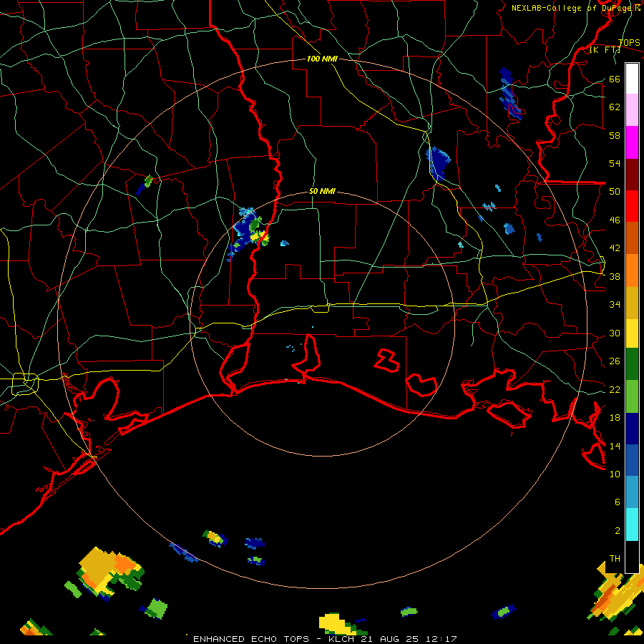Click the dark red legend color band
The width and height of the screenshot is (644, 644).
(632, 175)
